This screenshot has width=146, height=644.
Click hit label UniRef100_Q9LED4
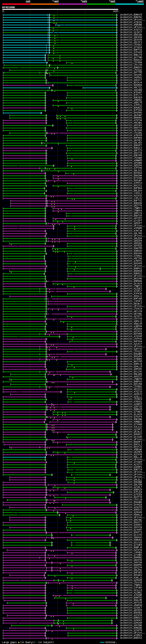click(x=131, y=239)
